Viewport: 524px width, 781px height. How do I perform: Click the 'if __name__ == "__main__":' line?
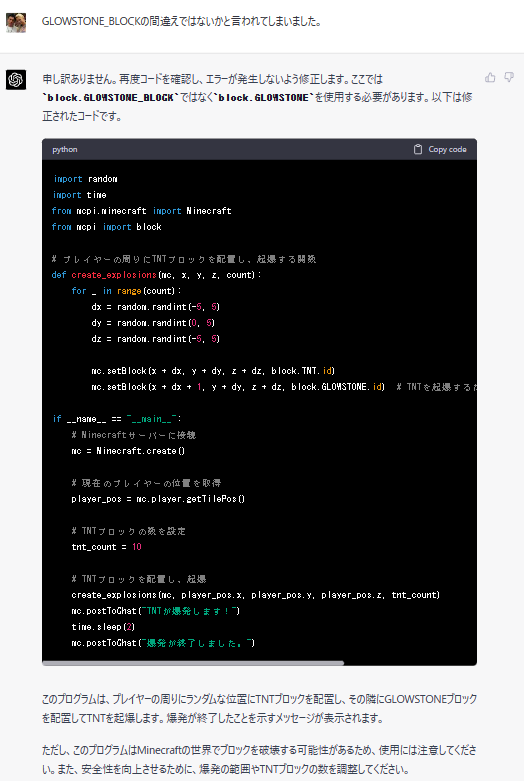(117, 419)
